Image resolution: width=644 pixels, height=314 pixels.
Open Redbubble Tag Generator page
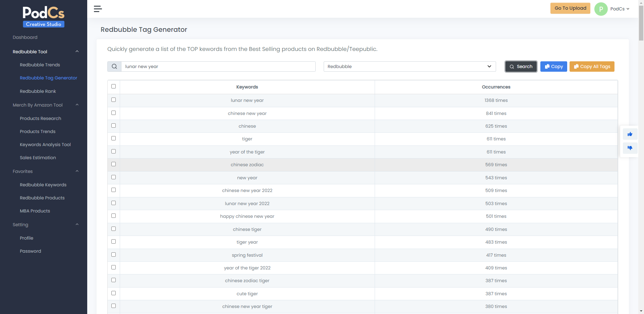click(x=48, y=78)
